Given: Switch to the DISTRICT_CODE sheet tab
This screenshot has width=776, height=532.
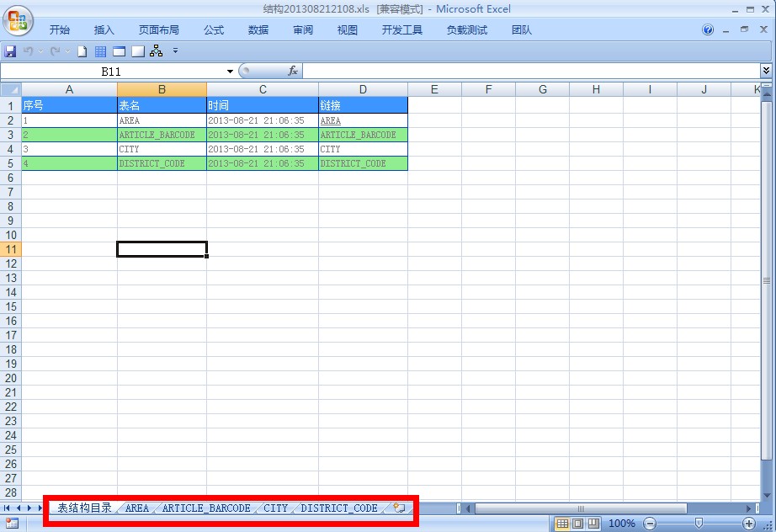Looking at the screenshot, I should click(339, 508).
